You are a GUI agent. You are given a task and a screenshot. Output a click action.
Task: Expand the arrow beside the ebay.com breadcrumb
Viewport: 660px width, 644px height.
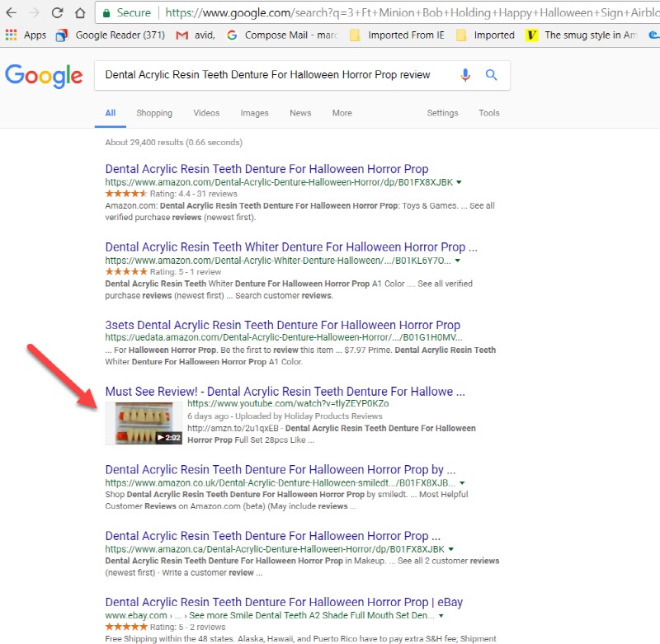pos(441,615)
